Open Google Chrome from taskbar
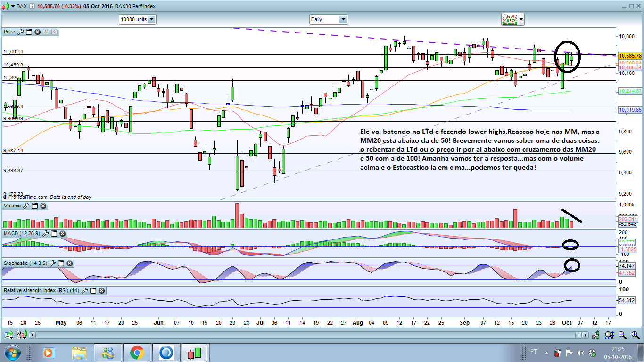 (x=137, y=353)
